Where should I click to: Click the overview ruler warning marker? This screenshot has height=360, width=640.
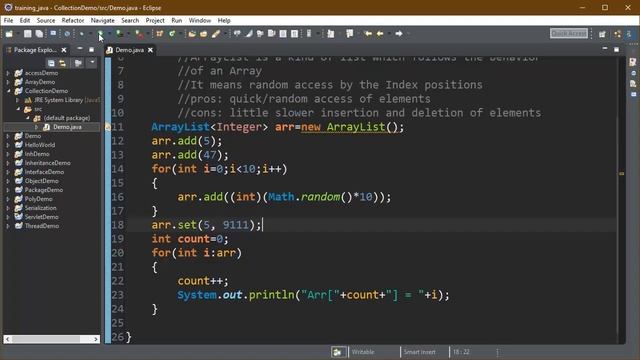(x=621, y=173)
